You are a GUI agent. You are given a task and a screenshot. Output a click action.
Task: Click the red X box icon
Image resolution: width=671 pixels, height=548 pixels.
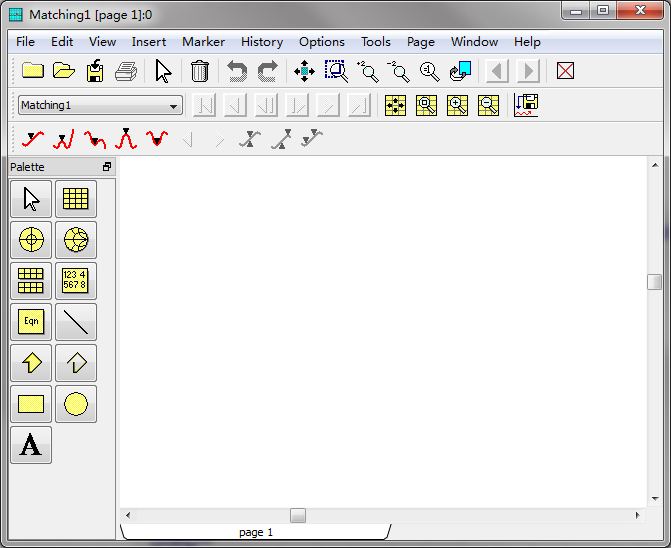coord(565,71)
